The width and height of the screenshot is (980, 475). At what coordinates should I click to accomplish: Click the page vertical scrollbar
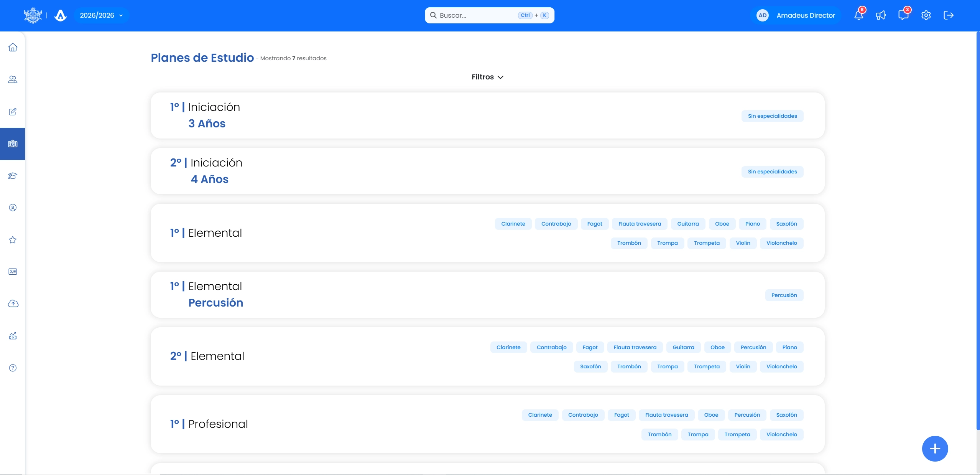[978, 230]
